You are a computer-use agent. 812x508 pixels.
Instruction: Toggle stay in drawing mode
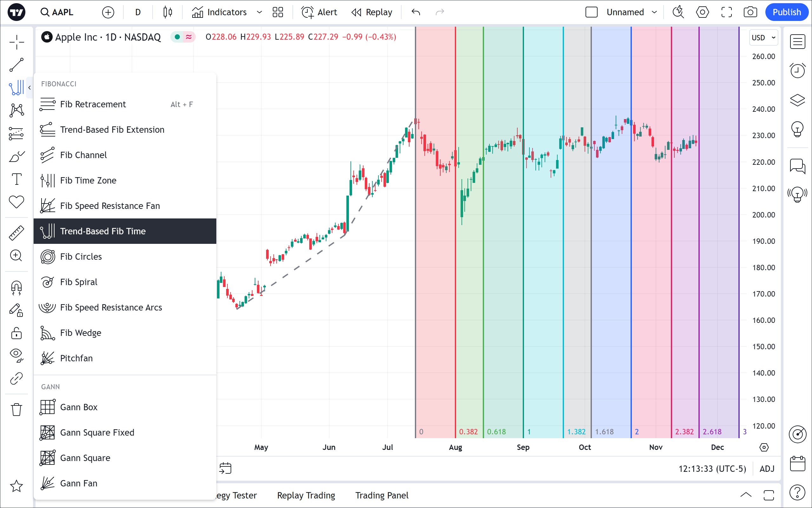[x=16, y=311]
